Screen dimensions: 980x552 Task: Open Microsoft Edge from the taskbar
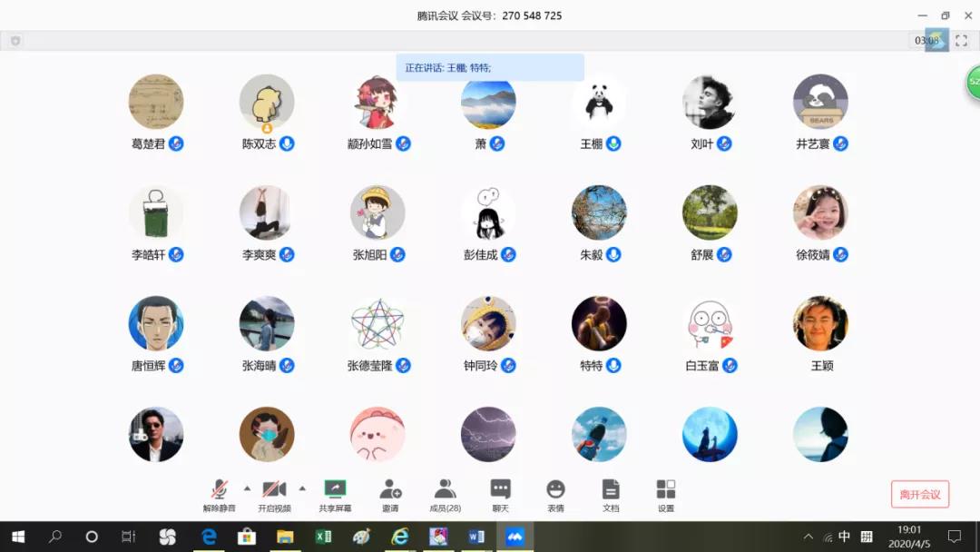tap(209, 537)
